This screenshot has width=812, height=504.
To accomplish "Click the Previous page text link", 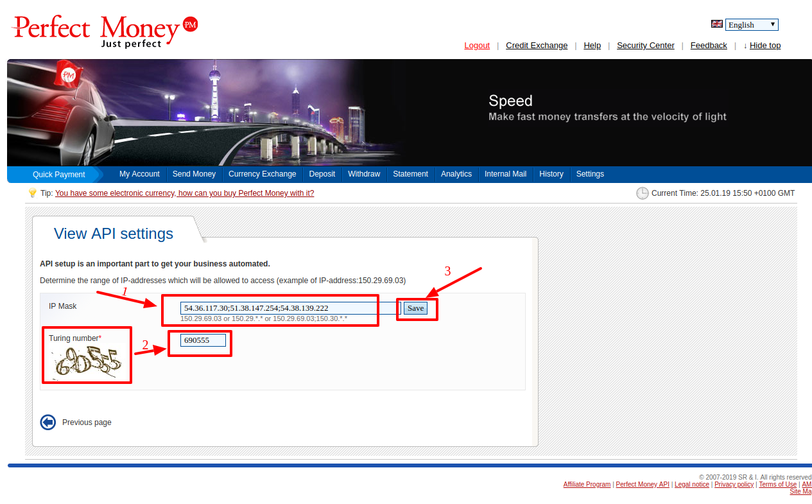I will tap(87, 422).
